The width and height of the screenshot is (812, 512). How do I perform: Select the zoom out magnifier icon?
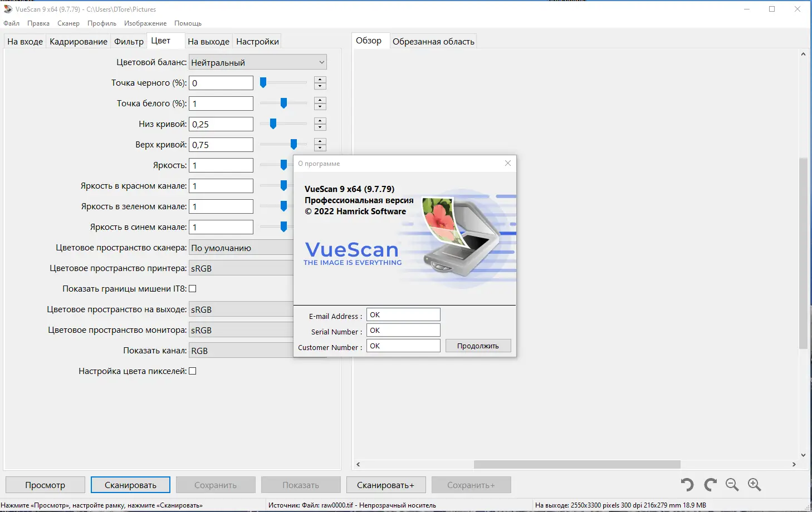pyautogui.click(x=732, y=484)
